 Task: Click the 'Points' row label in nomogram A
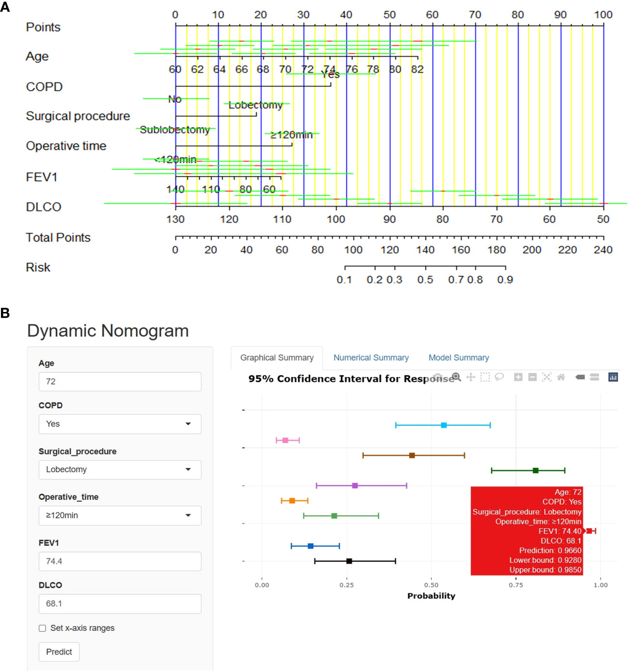(43, 27)
